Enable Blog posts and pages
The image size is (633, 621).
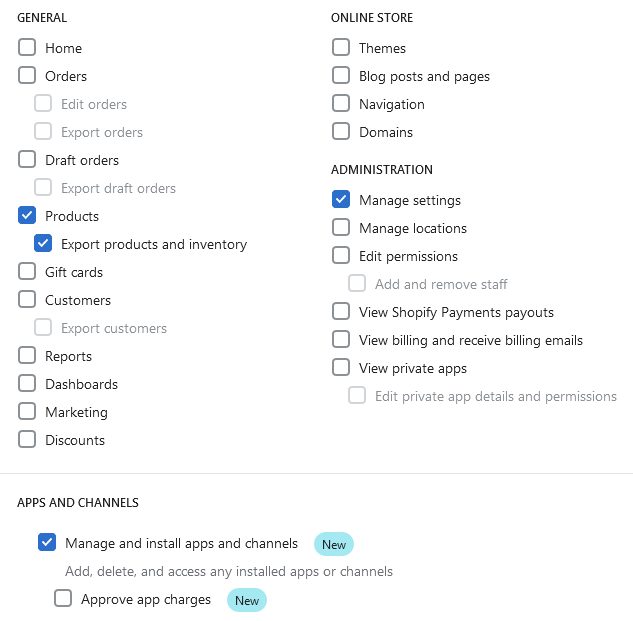(341, 76)
